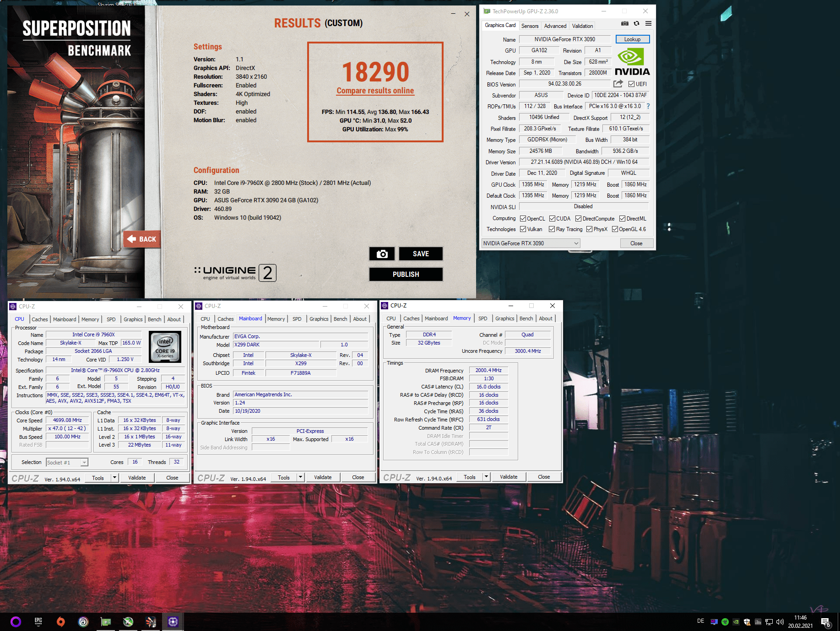The height and width of the screenshot is (631, 840).
Task: Click the left CPU-Z window title icon
Action: pyautogui.click(x=13, y=307)
